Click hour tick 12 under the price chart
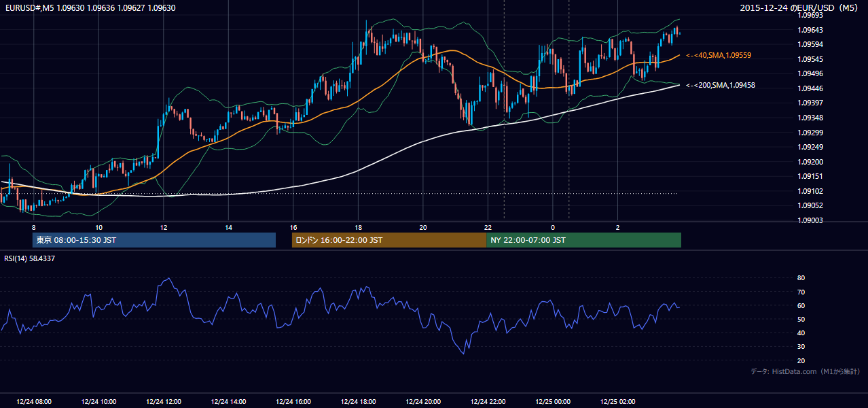Viewport: 868px width, 408px height. [x=164, y=227]
